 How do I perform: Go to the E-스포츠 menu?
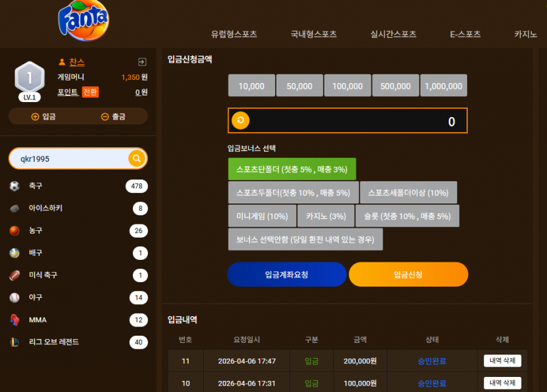coord(465,34)
